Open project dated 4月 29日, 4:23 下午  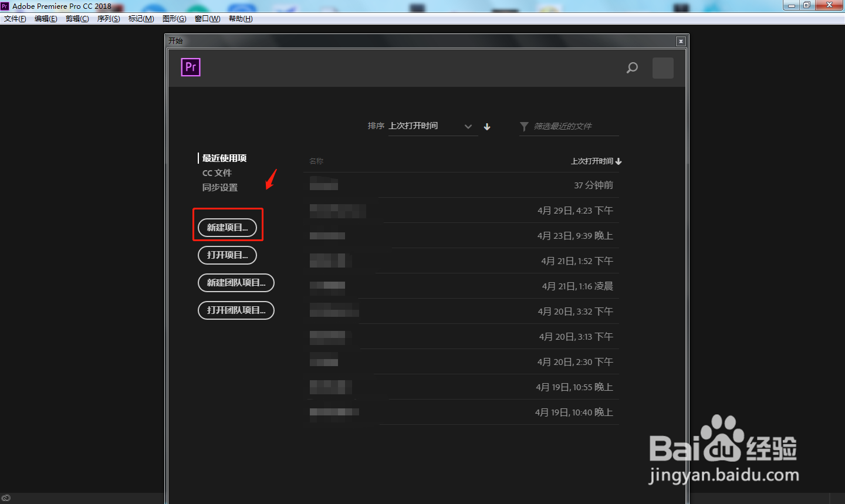462,211
